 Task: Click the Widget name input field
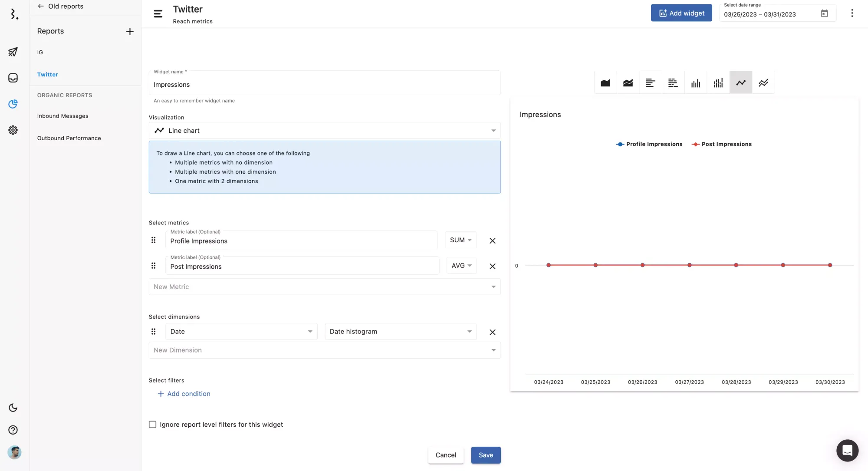pos(324,85)
